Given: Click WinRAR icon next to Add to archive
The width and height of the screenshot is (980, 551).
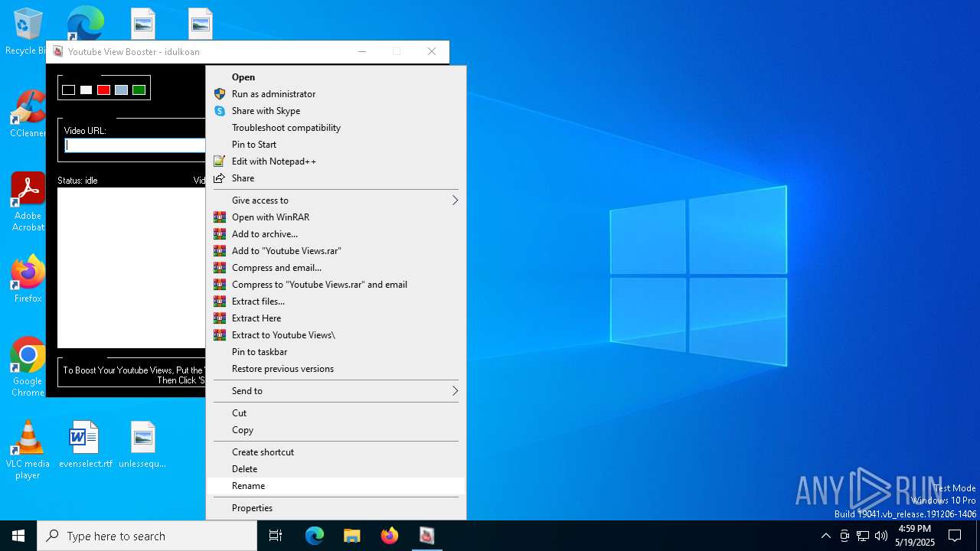Looking at the screenshot, I should click(x=220, y=234).
